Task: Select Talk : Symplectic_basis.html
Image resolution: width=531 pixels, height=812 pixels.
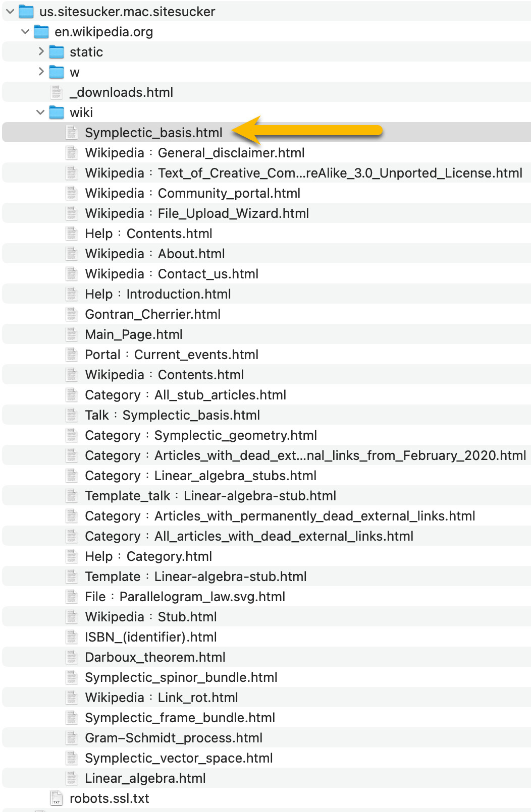Action: click(x=172, y=415)
